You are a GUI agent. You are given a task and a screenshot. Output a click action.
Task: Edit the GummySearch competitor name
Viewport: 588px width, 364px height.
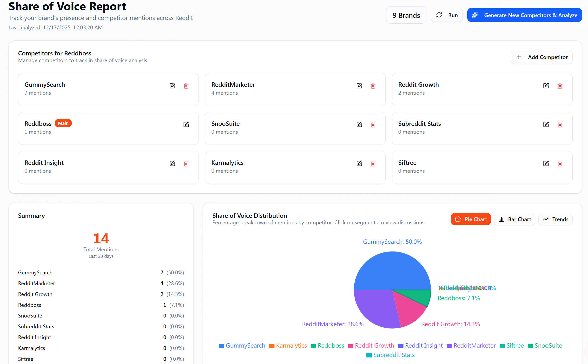pyautogui.click(x=172, y=86)
